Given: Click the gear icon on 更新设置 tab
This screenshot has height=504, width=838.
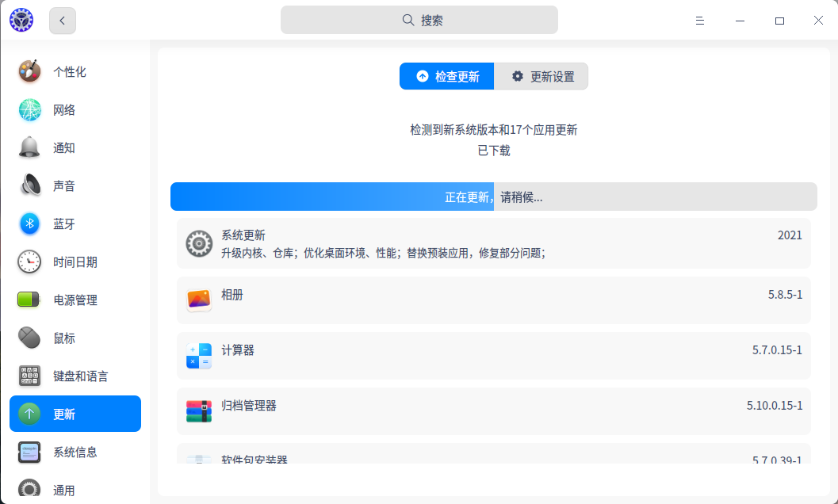Looking at the screenshot, I should click(518, 76).
